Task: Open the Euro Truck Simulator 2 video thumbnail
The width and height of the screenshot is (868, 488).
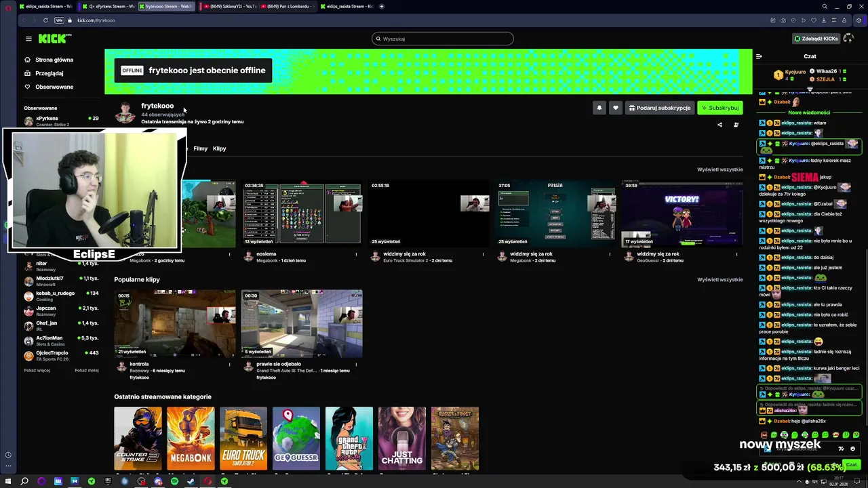Action: [x=429, y=212]
